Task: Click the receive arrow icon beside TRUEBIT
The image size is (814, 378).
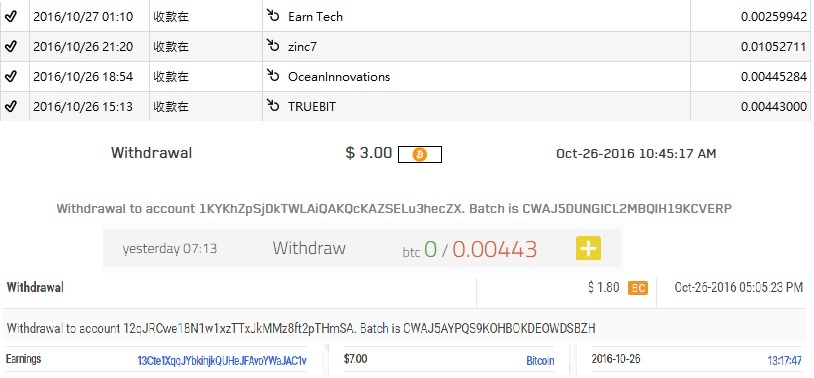Action: pos(273,106)
